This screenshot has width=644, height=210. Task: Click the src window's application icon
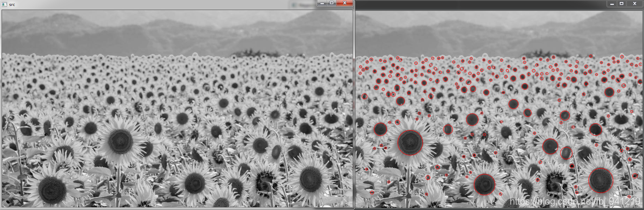point(4,4)
